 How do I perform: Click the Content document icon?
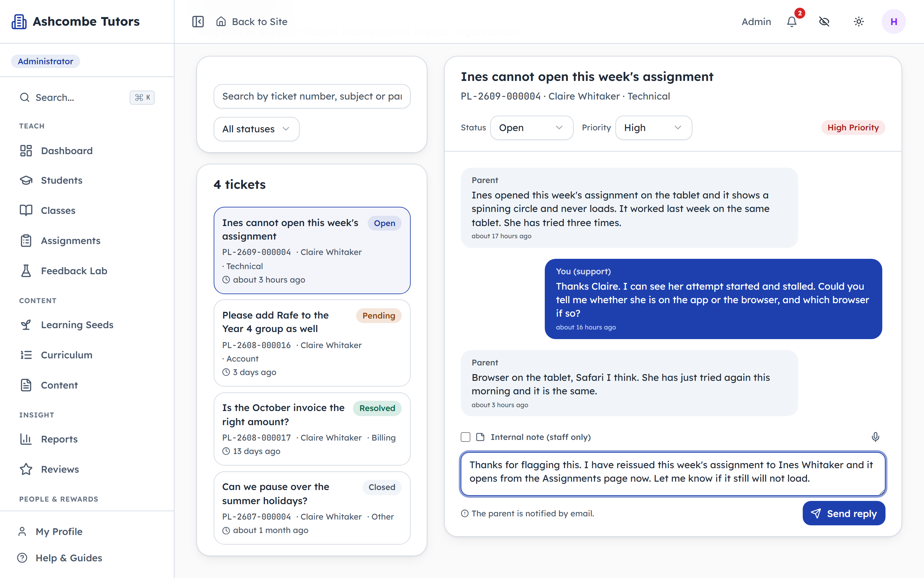click(26, 385)
